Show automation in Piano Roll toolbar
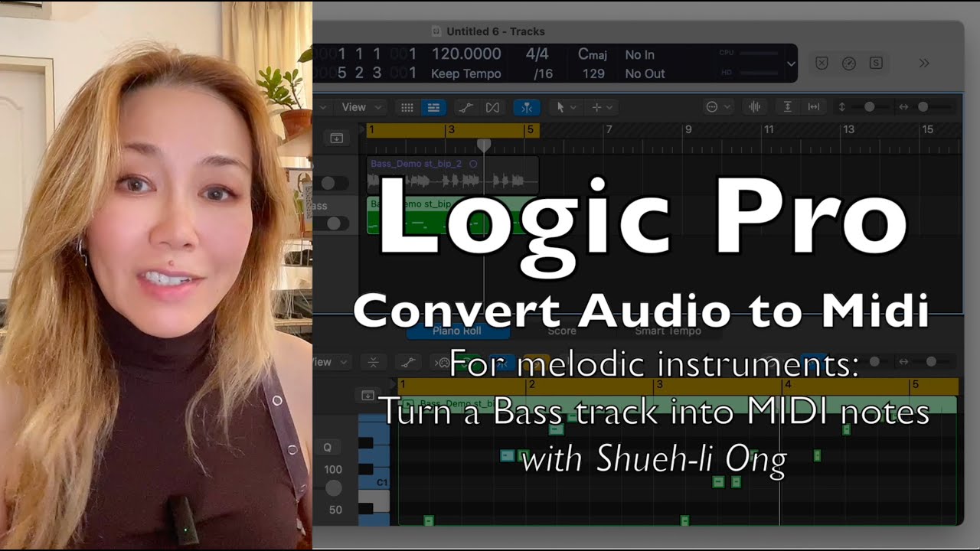The height and width of the screenshot is (551, 980). pyautogui.click(x=409, y=362)
